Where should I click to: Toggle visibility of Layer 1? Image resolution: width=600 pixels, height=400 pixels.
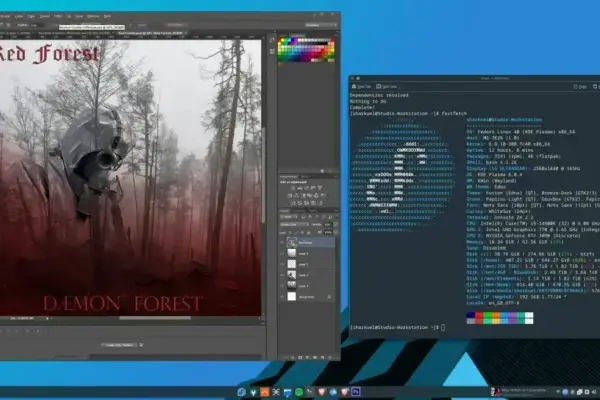pyautogui.click(x=282, y=286)
